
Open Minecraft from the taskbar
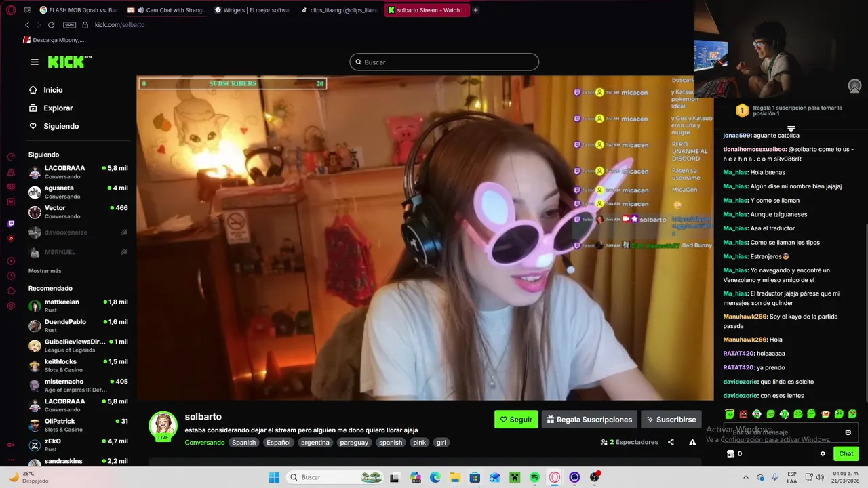(x=515, y=477)
